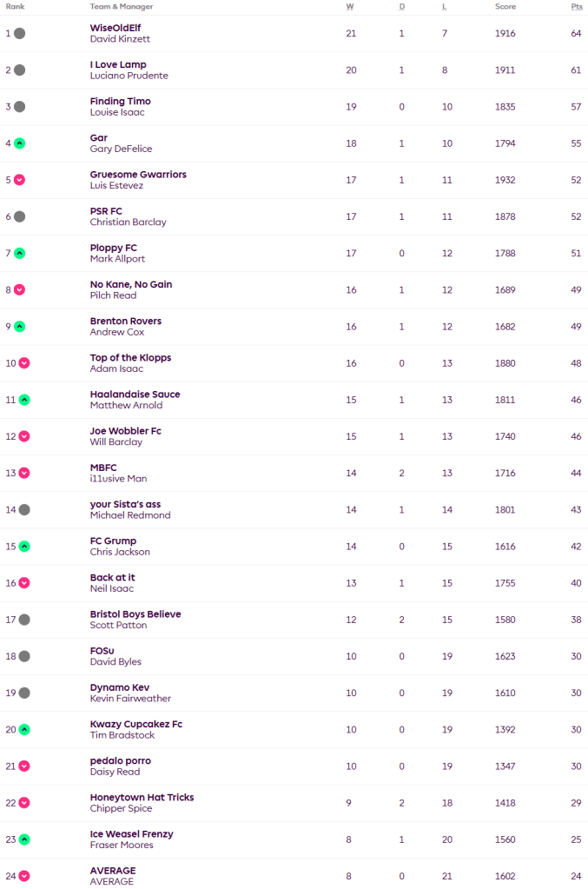The height and width of the screenshot is (889, 588).
Task: Click the red down arrow beside Top of the Klopps
Action: point(24,363)
